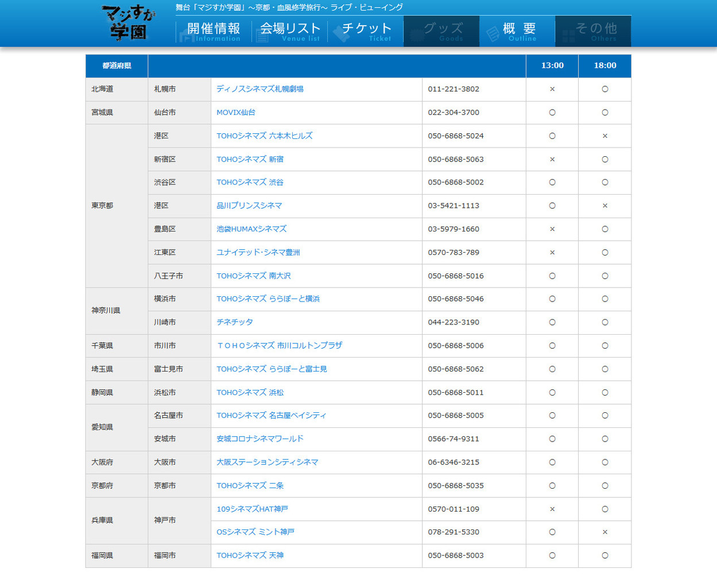Open TOHOシネマズ 浜松 link

pyautogui.click(x=250, y=392)
